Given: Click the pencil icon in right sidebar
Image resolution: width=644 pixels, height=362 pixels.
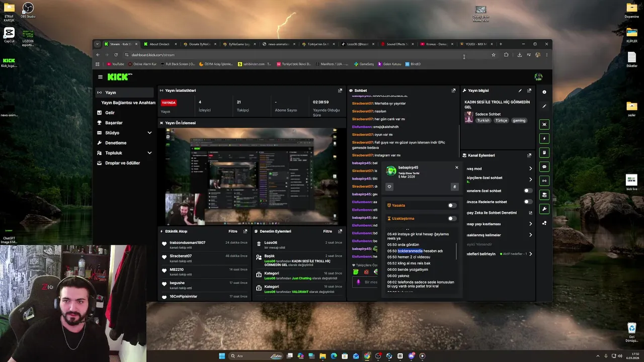Looking at the screenshot, I should pyautogui.click(x=544, y=106).
